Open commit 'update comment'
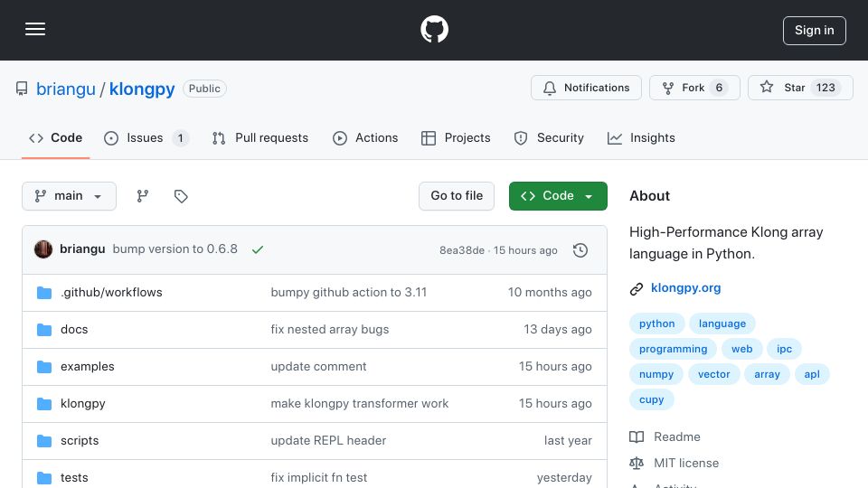 click(x=318, y=366)
